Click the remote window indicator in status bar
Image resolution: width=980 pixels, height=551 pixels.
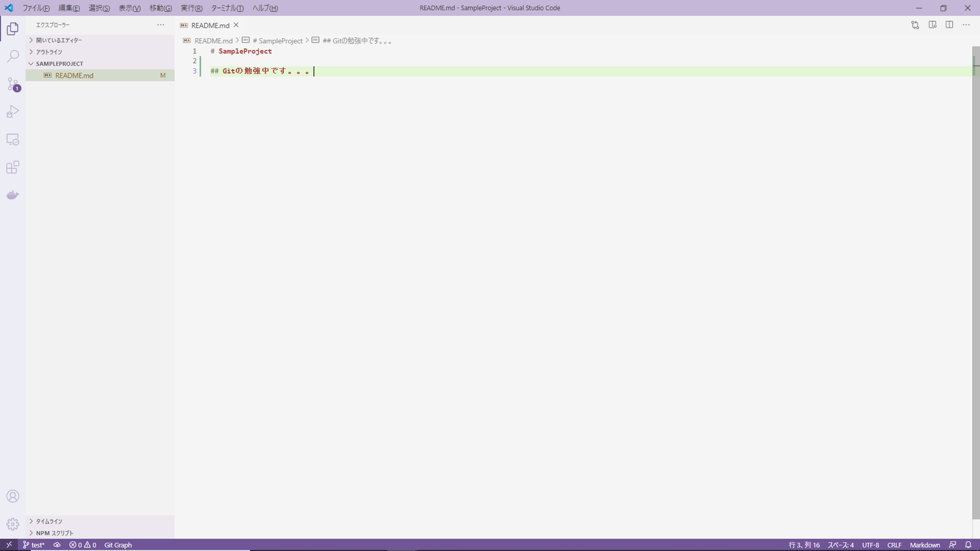pyautogui.click(x=9, y=545)
